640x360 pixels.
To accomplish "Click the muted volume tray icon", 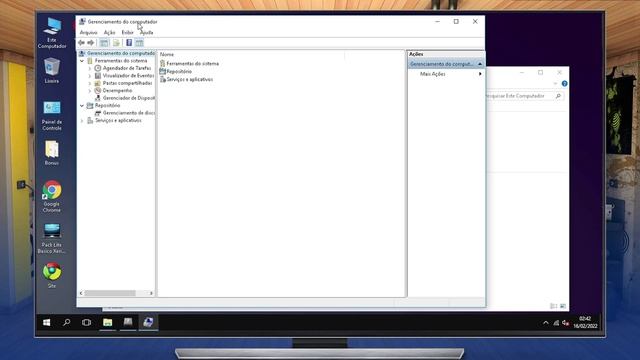I will tap(565, 323).
